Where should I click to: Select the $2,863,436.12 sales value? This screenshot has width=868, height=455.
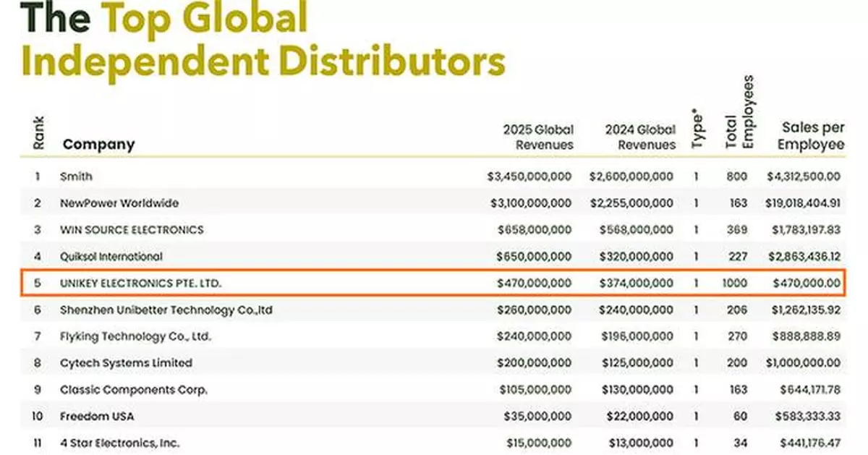coord(804,256)
